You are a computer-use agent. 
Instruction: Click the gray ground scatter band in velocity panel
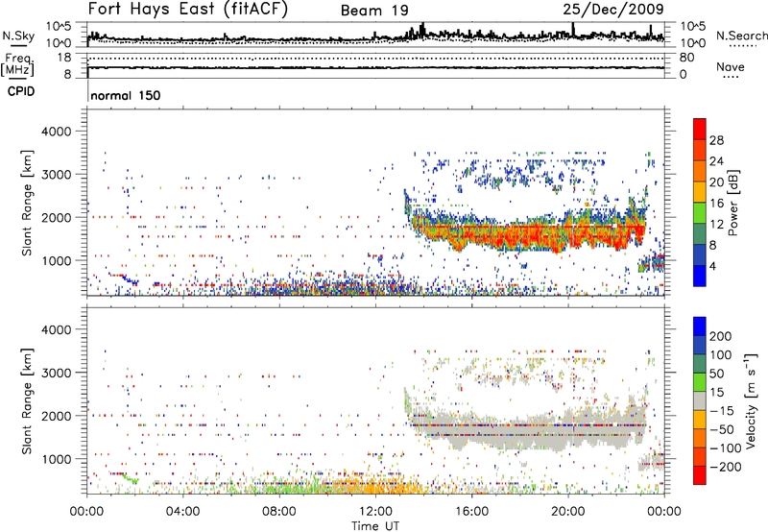529,430
